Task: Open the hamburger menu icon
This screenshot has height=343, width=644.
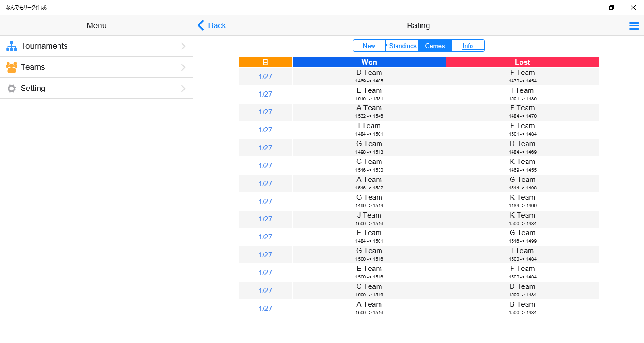Action: point(634,26)
